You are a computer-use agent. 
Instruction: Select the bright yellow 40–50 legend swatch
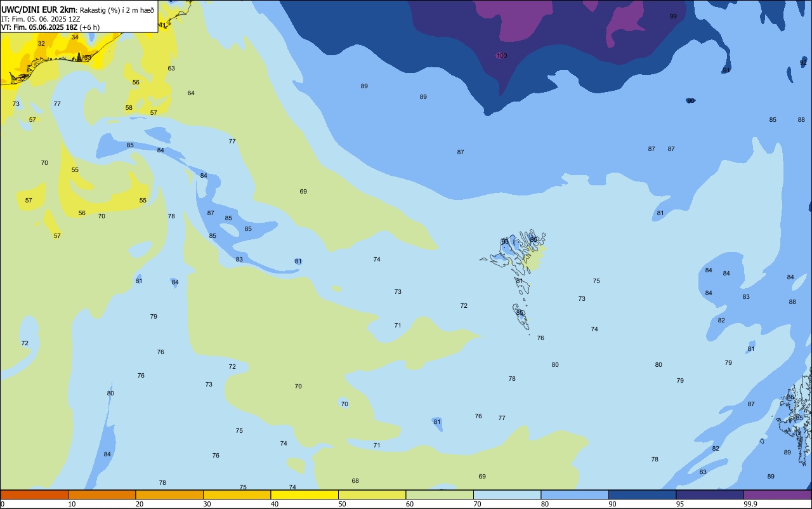[x=304, y=494]
